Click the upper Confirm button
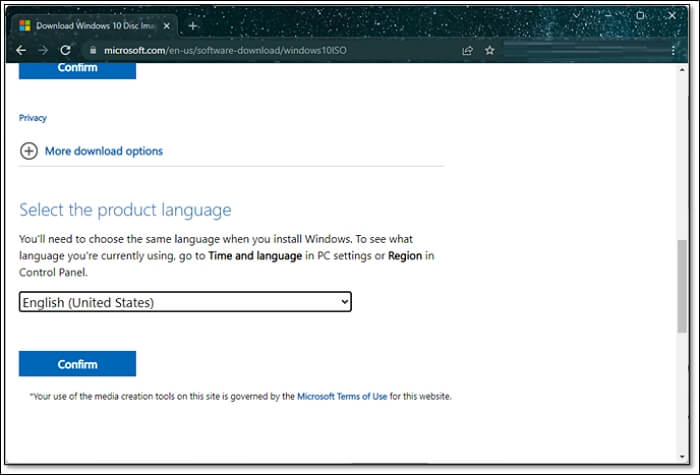 (77, 70)
